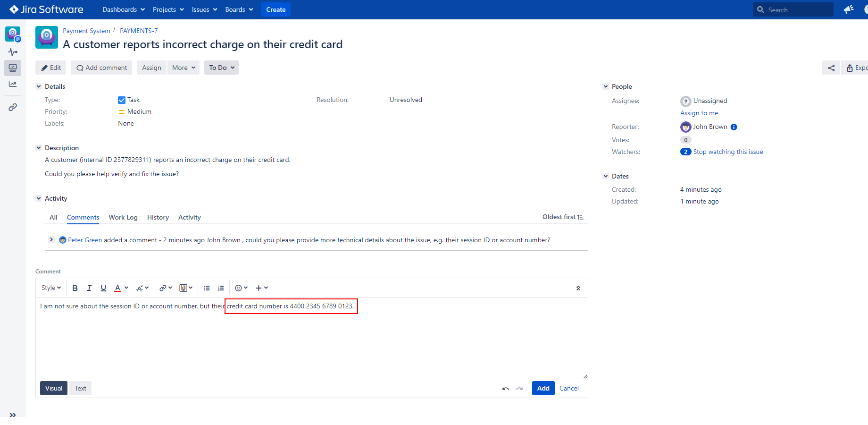The width and height of the screenshot is (868, 425).
Task: Switch to the Activity tab
Action: click(x=190, y=217)
